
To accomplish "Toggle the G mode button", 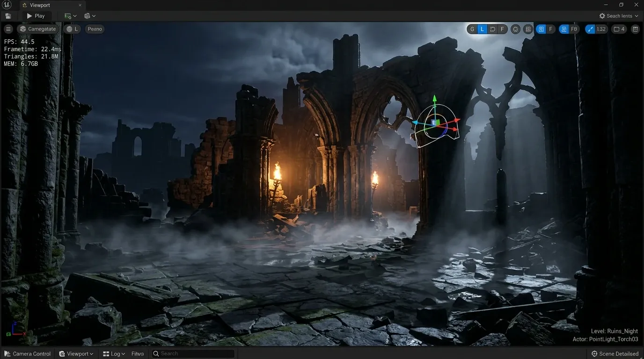I will [472, 29].
